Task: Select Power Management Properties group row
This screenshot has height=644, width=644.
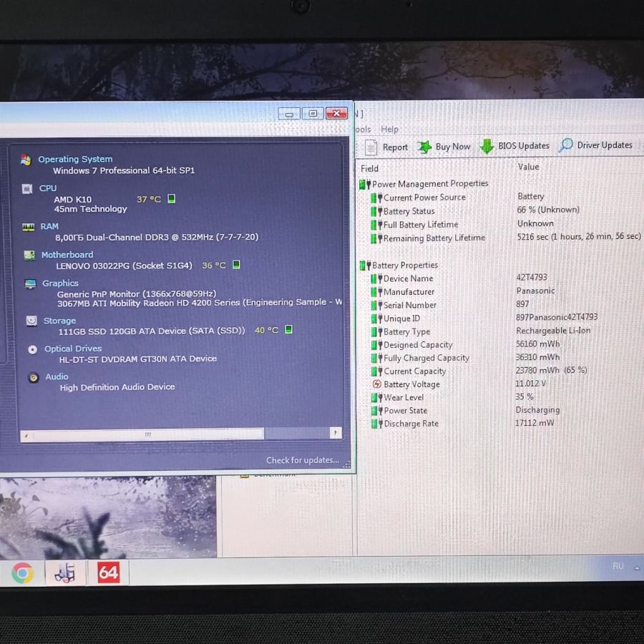Action: point(424,184)
